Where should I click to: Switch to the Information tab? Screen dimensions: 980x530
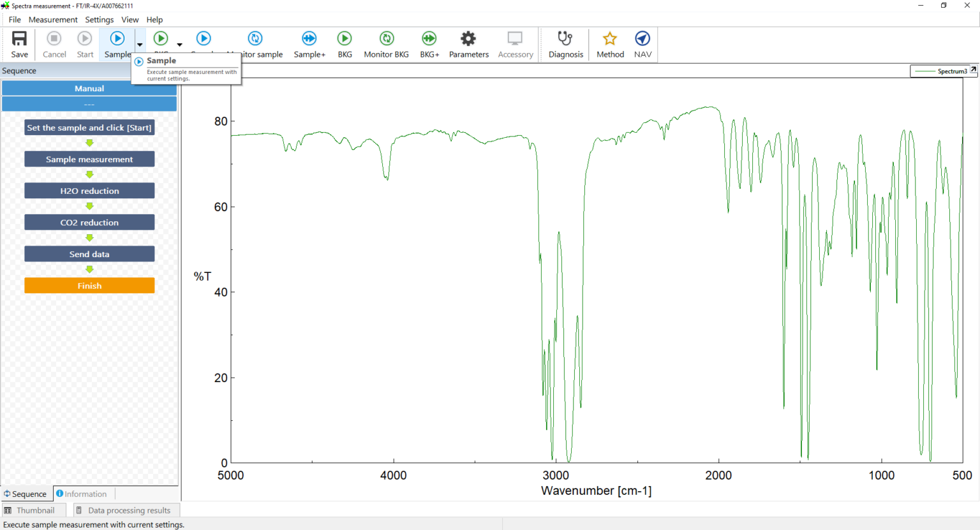[x=82, y=494]
